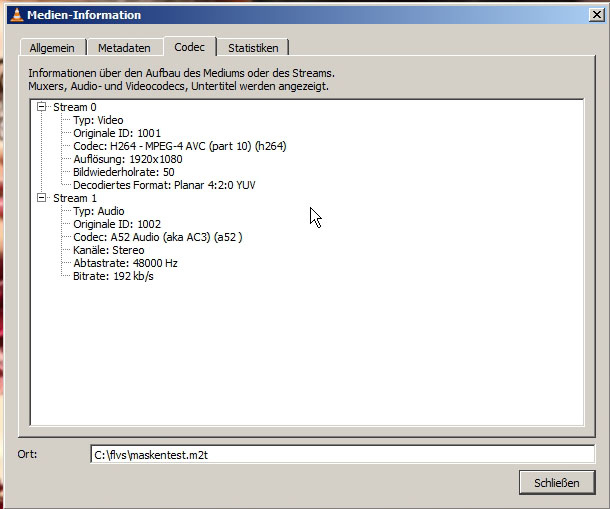Click the Schließen button

(x=557, y=483)
